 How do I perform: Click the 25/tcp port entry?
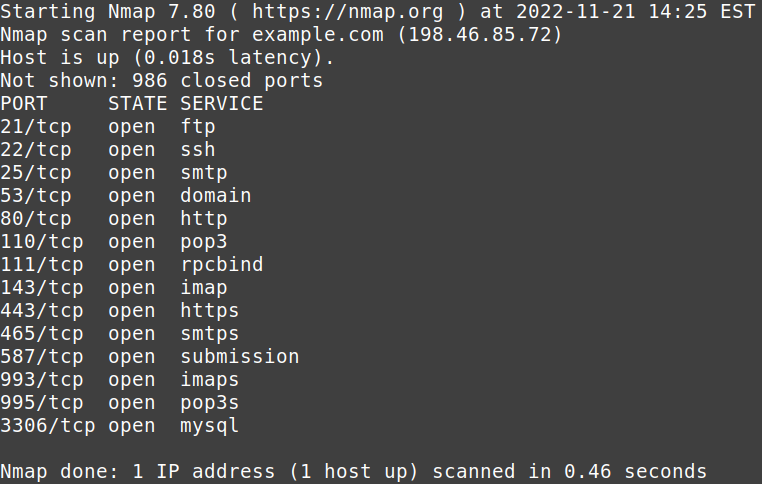pos(36,172)
